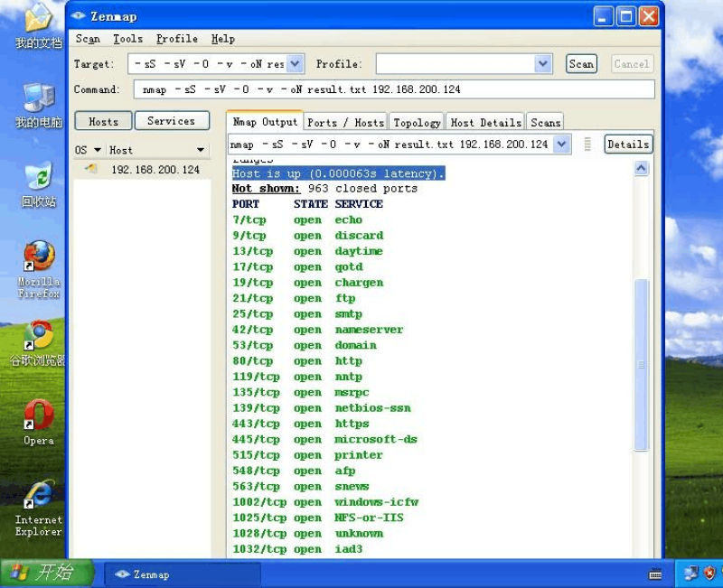Open the Recycle Bin desktop icon

pyautogui.click(x=38, y=179)
